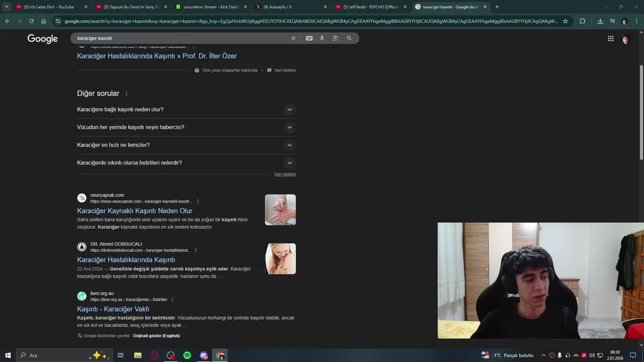Open Opera browser from the taskbar
The image size is (644, 362).
tap(154, 355)
